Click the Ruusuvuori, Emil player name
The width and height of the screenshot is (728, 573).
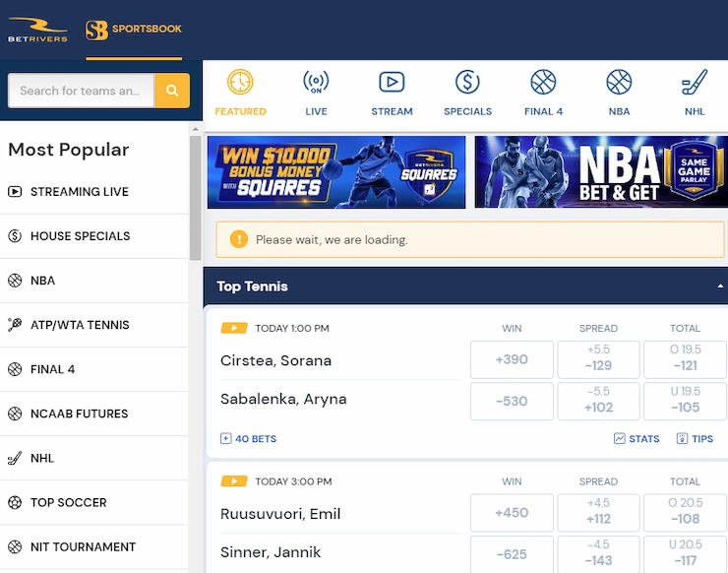click(x=280, y=514)
